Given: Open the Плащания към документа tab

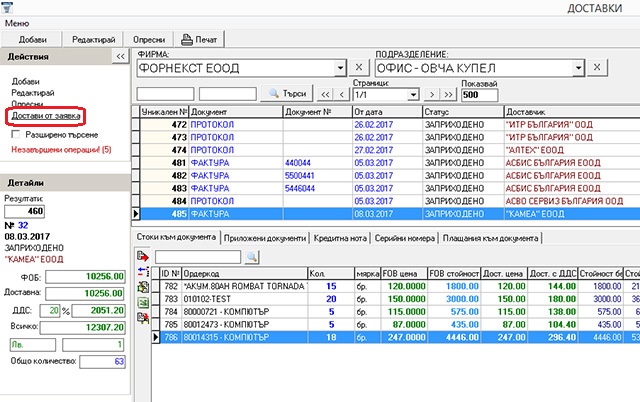Looking at the screenshot, I should 491,238.
